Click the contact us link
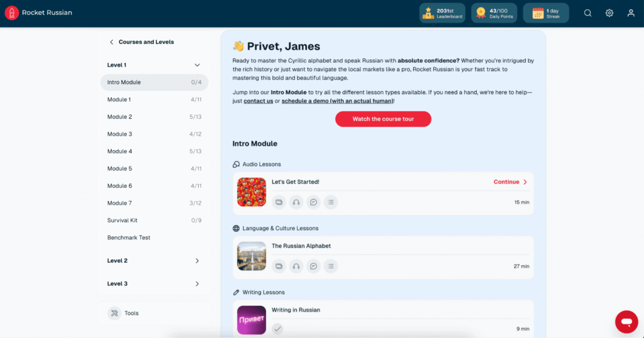Viewport: 644px width, 338px height. (258, 101)
